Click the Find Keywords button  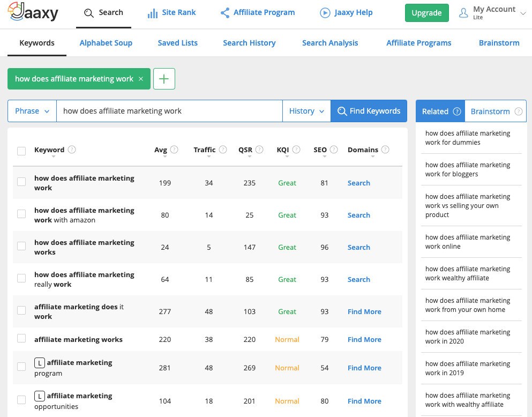(369, 111)
